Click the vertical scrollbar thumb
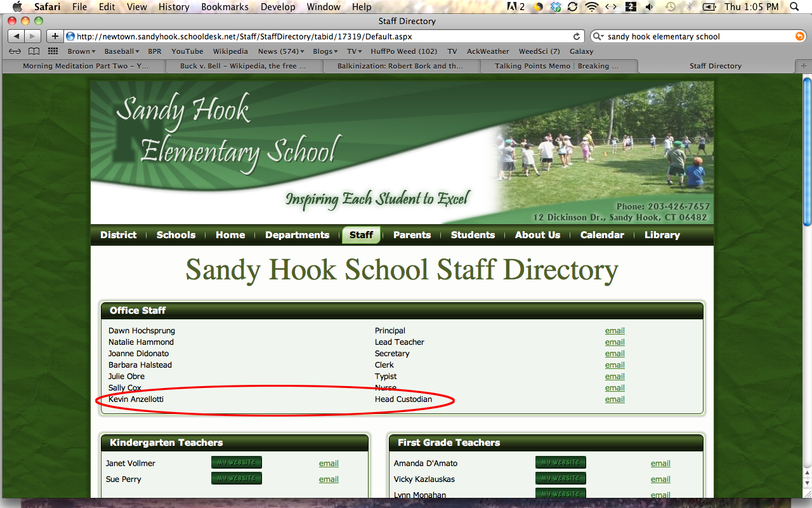 [807, 151]
